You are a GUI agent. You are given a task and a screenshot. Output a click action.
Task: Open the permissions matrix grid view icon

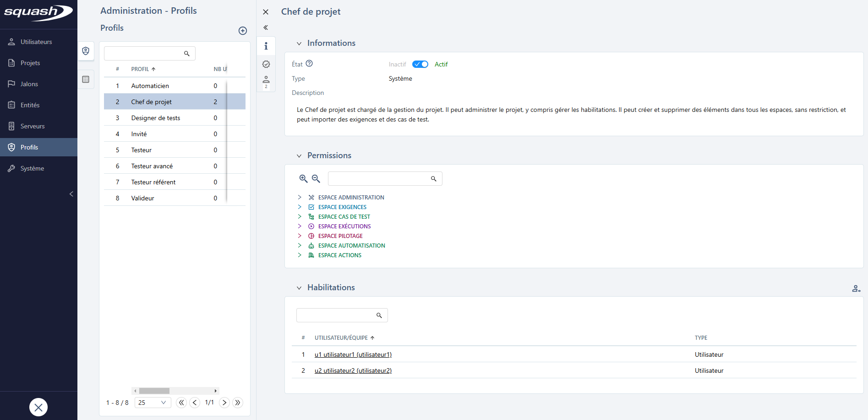[86, 79]
